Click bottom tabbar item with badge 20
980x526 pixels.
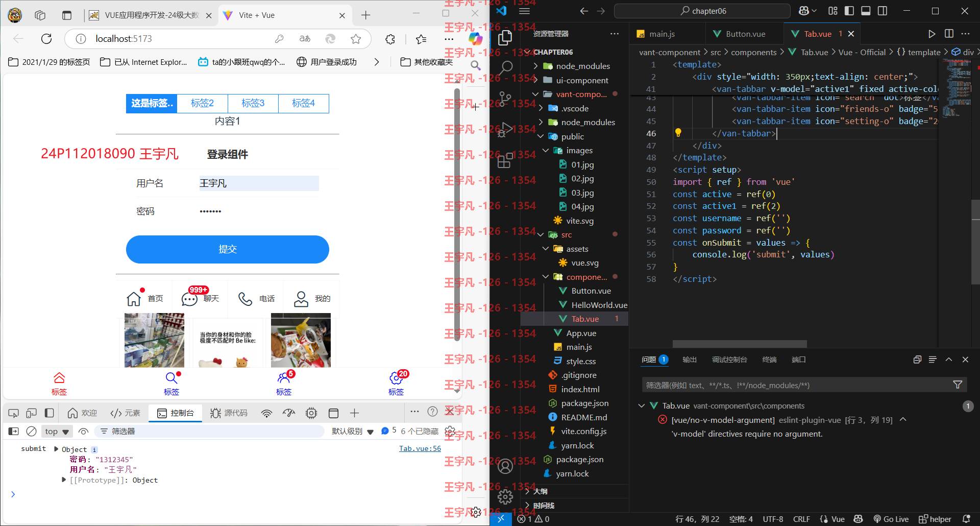[x=396, y=384]
